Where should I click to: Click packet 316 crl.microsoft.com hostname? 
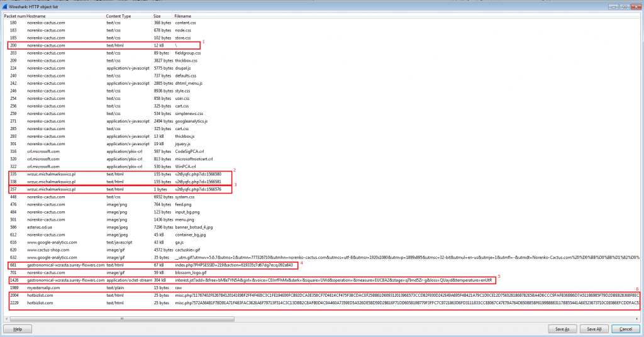coord(43,152)
